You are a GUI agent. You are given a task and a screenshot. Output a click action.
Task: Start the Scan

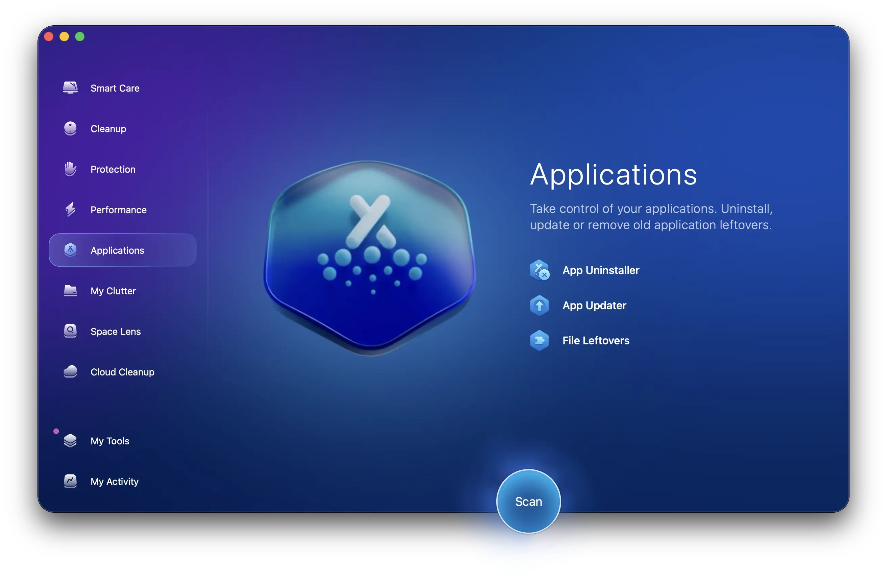point(528,501)
